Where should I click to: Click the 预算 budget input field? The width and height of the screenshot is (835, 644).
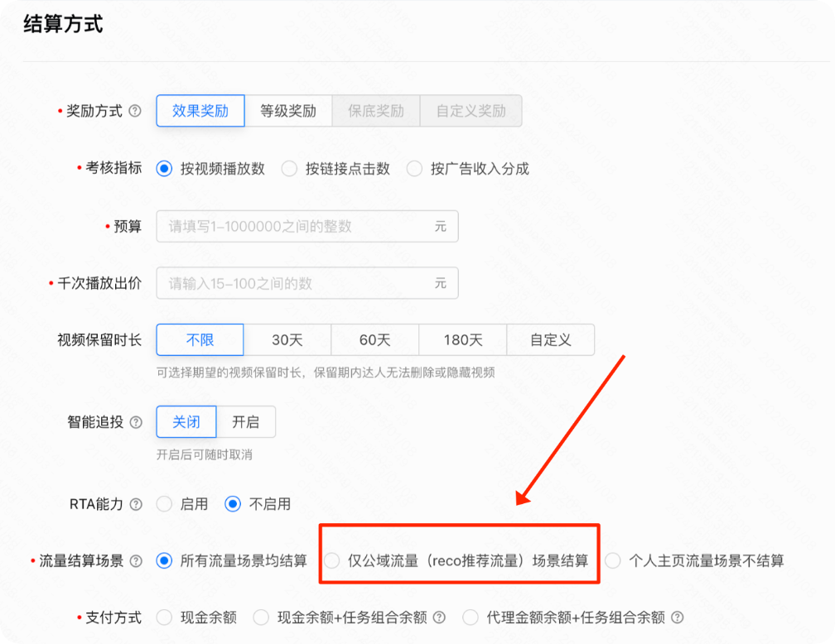point(306,226)
